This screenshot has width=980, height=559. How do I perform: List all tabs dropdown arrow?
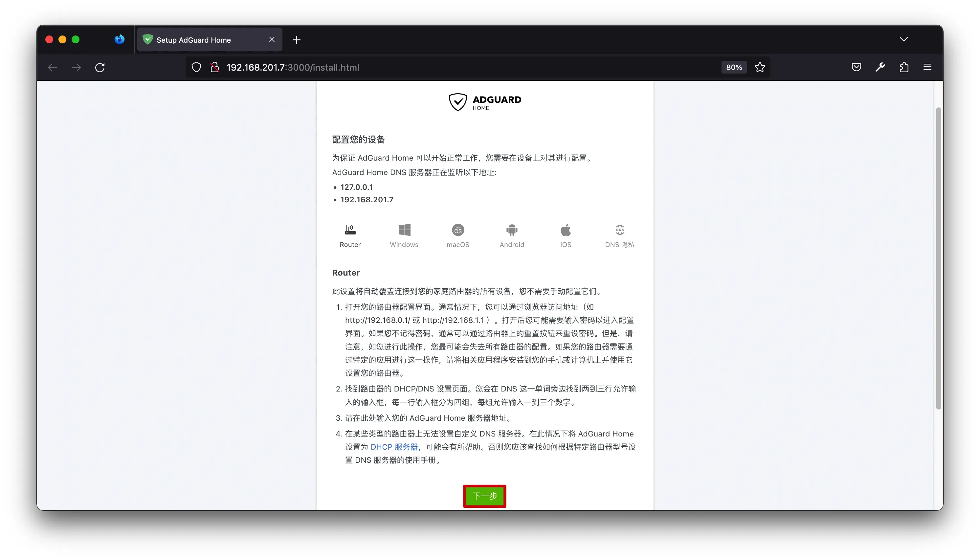903,39
